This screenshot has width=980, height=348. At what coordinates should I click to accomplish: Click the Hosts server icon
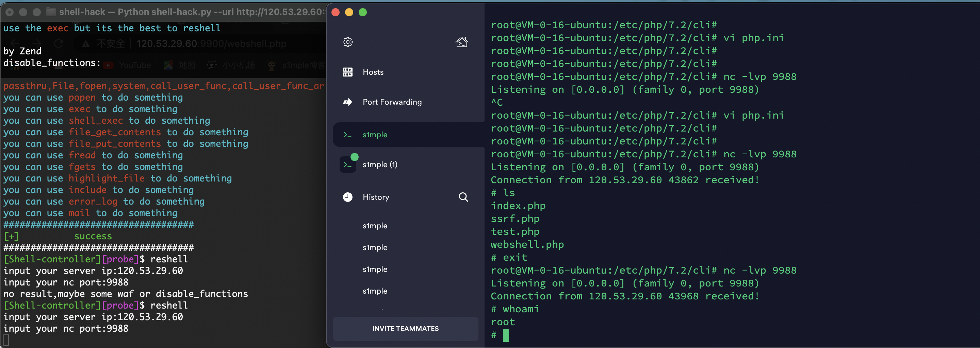pyautogui.click(x=348, y=72)
